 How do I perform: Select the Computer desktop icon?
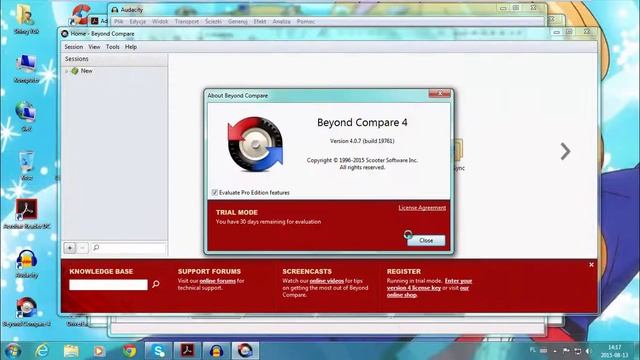pyautogui.click(x=27, y=68)
